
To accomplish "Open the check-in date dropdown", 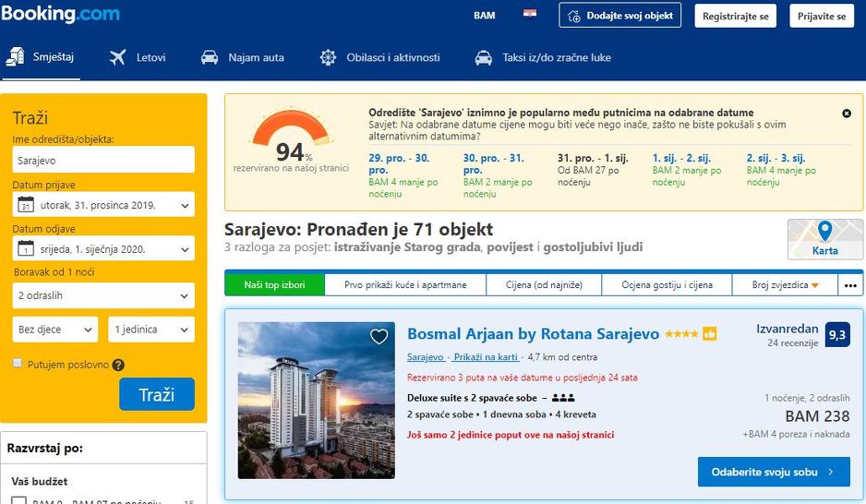I will coord(103,205).
